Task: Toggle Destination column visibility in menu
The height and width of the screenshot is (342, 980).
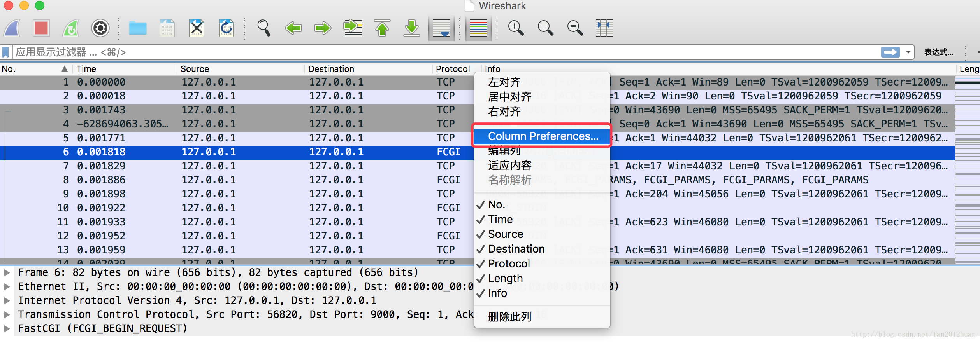Action: 542,249
